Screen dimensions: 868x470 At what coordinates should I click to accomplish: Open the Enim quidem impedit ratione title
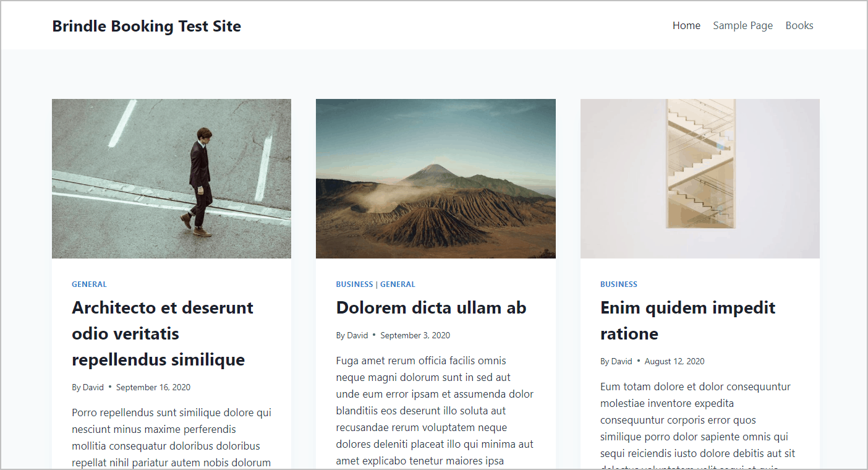[x=687, y=320]
